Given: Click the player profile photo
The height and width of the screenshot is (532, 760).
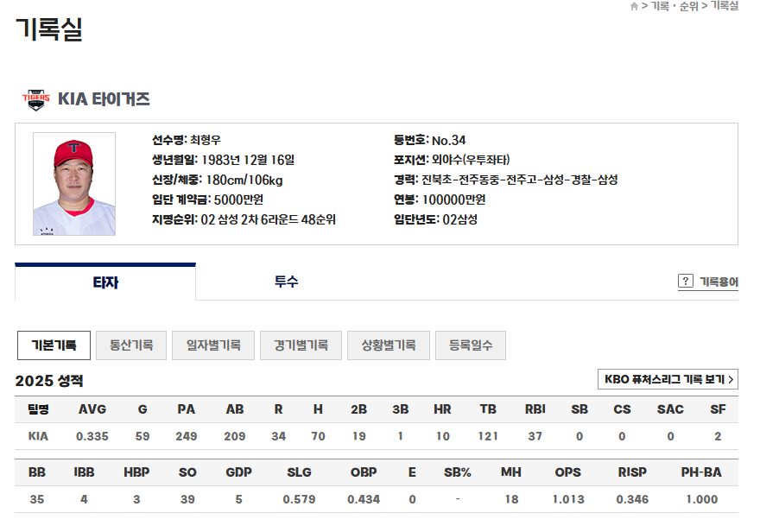Looking at the screenshot, I should point(73,182).
